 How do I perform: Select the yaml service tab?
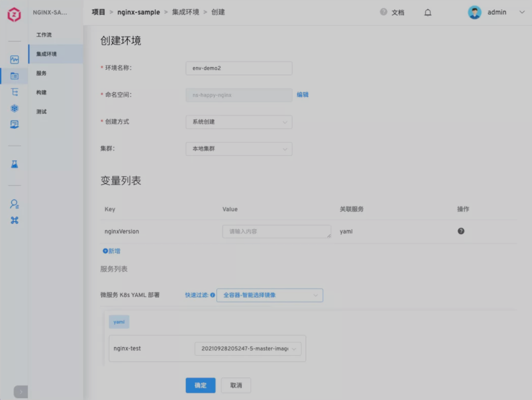[x=119, y=322]
